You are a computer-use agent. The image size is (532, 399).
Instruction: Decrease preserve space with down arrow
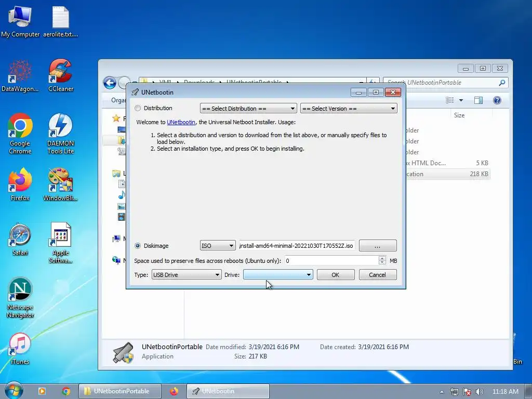pos(382,263)
